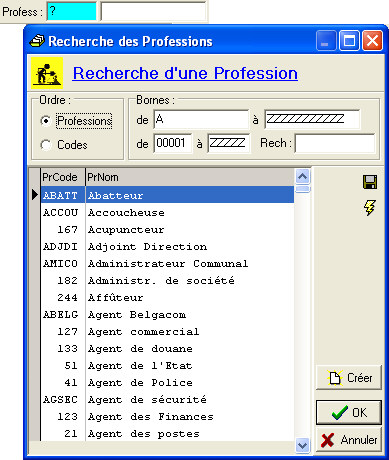389x460 pixels.
Task: Click the name upper bound ZZZZZZZZZZZ field
Action: 312,119
